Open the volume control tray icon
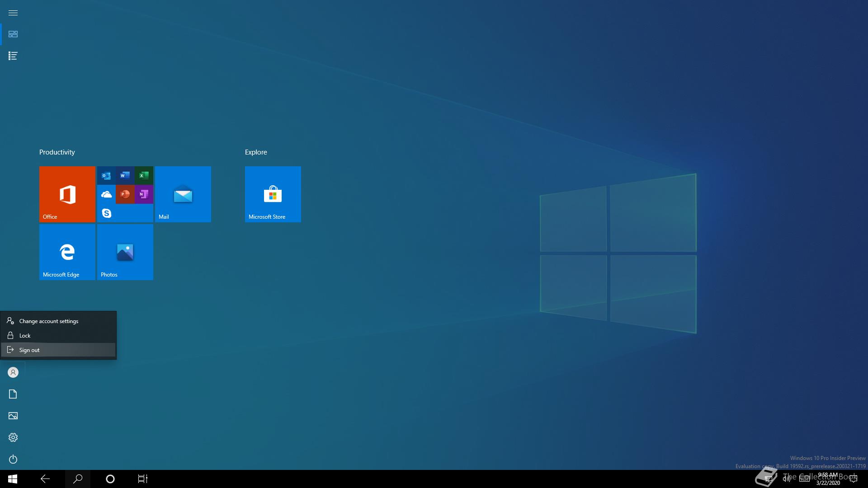 click(x=787, y=479)
